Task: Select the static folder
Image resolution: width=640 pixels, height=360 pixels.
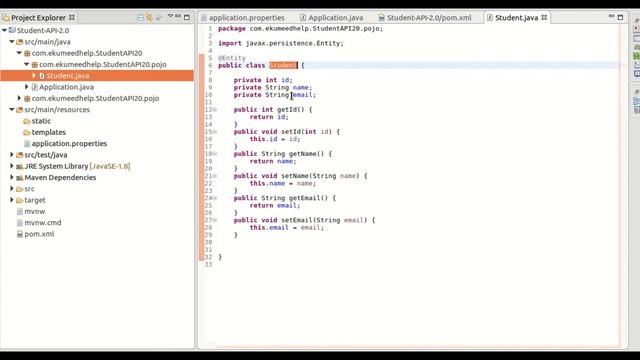Action: click(x=41, y=121)
